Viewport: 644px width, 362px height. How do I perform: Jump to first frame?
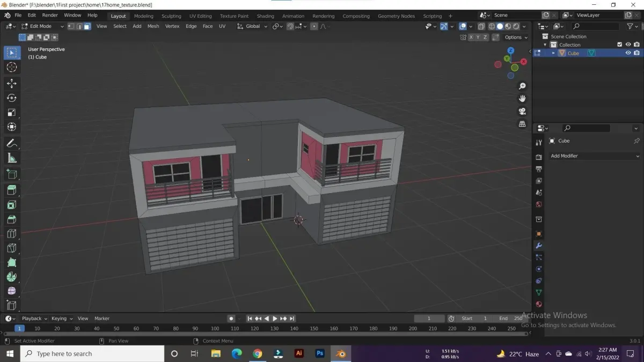250,319
